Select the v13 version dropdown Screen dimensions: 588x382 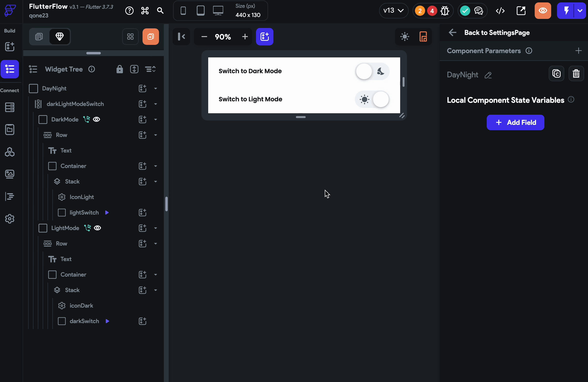393,10
